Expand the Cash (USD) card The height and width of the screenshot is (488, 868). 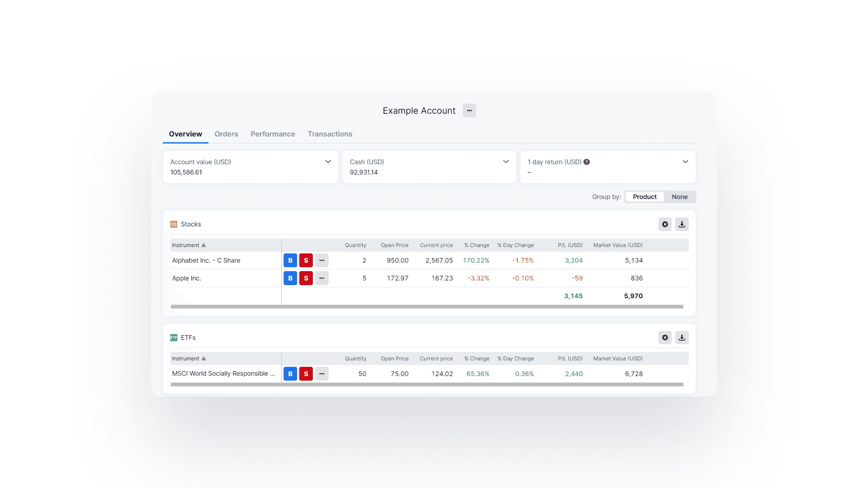coord(506,162)
